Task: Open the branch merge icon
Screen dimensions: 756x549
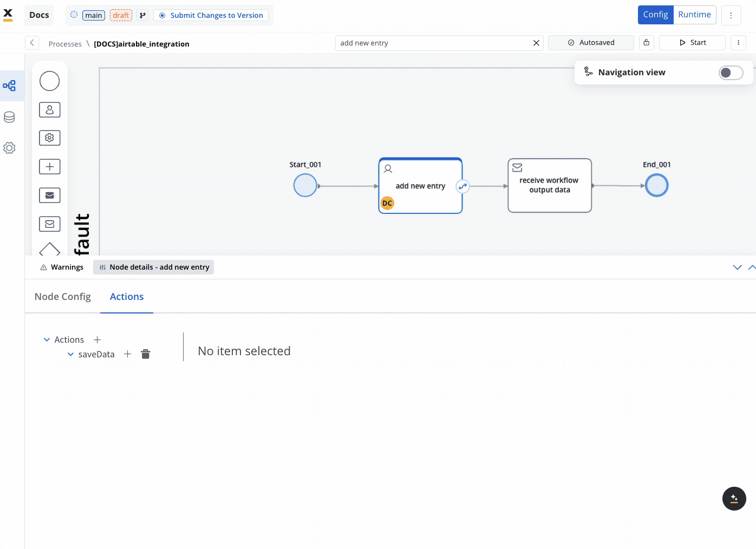Action: (x=142, y=16)
